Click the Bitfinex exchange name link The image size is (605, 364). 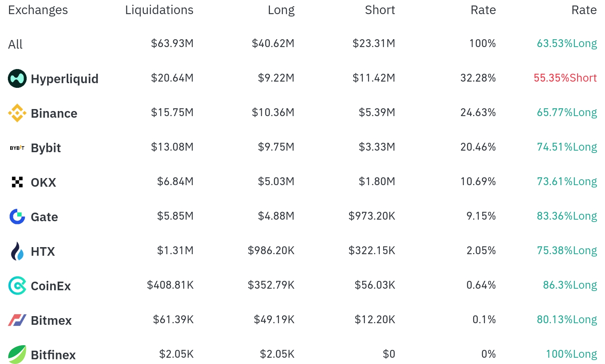pos(53,355)
